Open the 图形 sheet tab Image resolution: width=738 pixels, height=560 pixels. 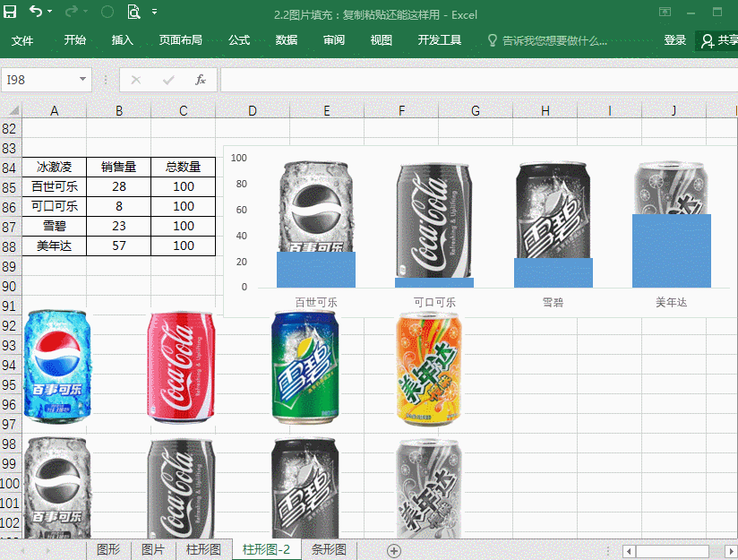(108, 549)
